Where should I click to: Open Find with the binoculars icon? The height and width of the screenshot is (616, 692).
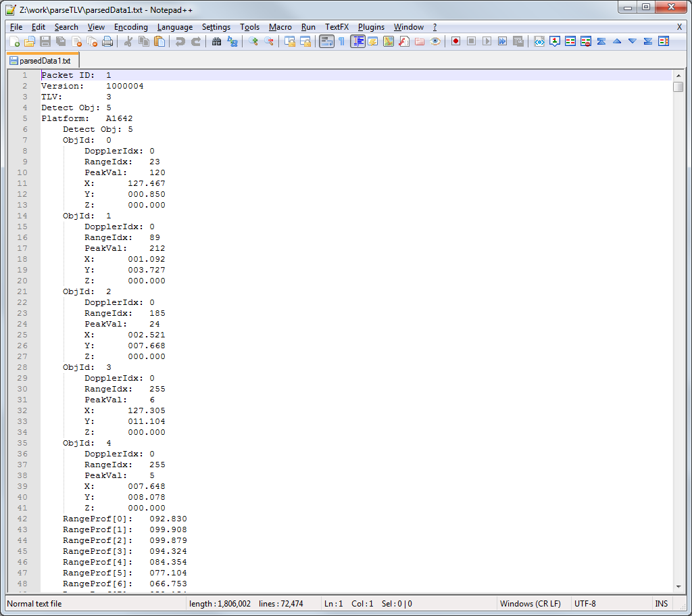pos(216,41)
